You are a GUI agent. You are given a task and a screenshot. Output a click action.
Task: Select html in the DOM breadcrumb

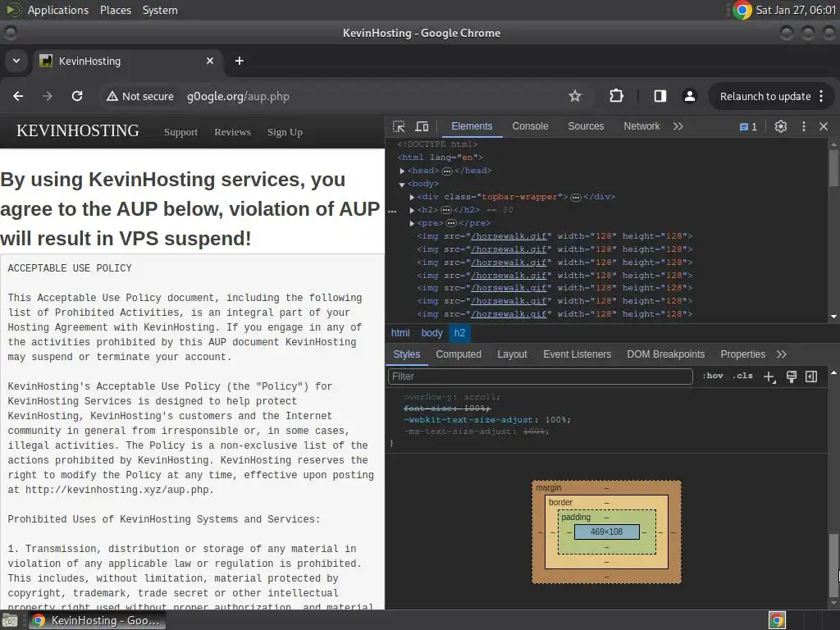pyautogui.click(x=400, y=333)
